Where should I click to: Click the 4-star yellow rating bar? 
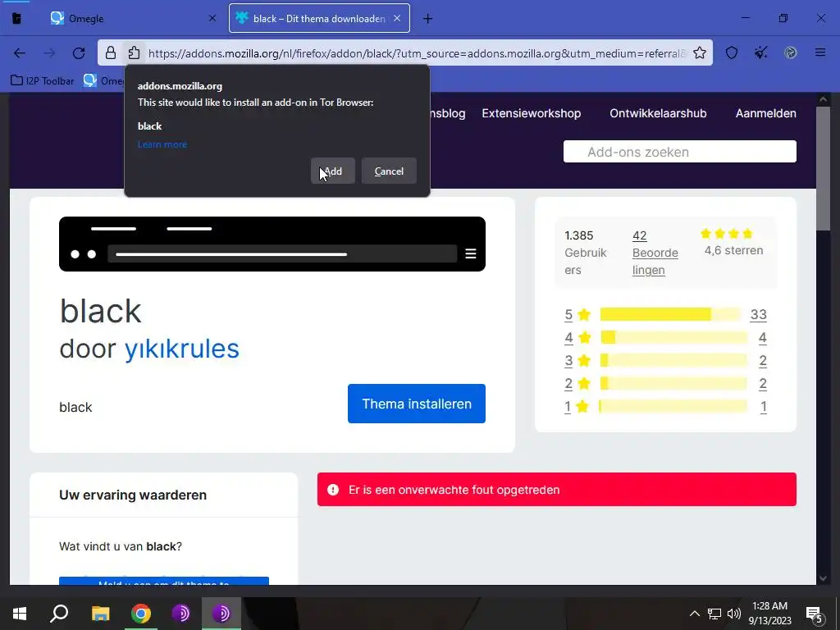673,337
